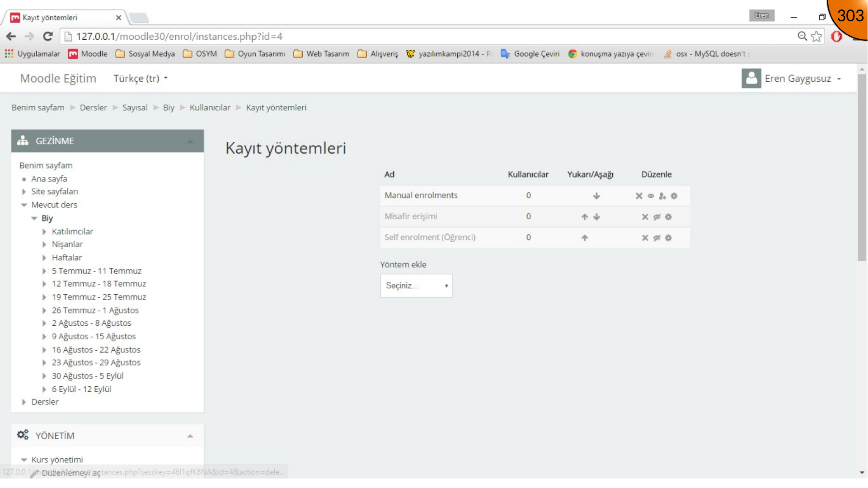Open the Yöntem ekle Seçiniz dropdown
868x488 pixels.
click(x=416, y=286)
